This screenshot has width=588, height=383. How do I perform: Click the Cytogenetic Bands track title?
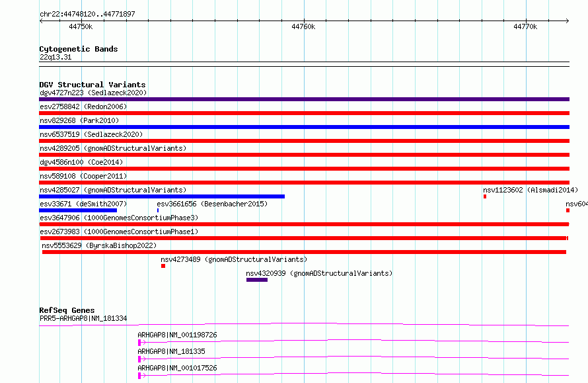point(79,49)
